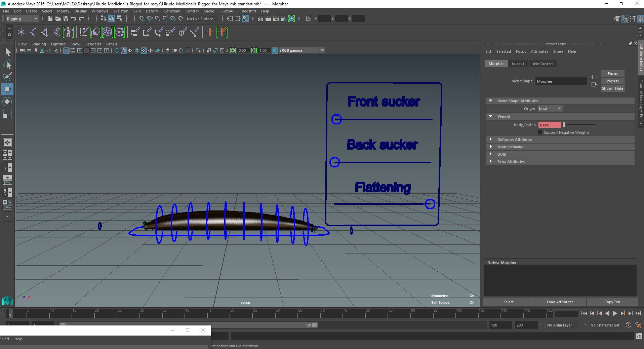The width and height of the screenshot is (644, 349).
Task: Collapse the Blend Shape Attributes section
Action: (x=491, y=101)
